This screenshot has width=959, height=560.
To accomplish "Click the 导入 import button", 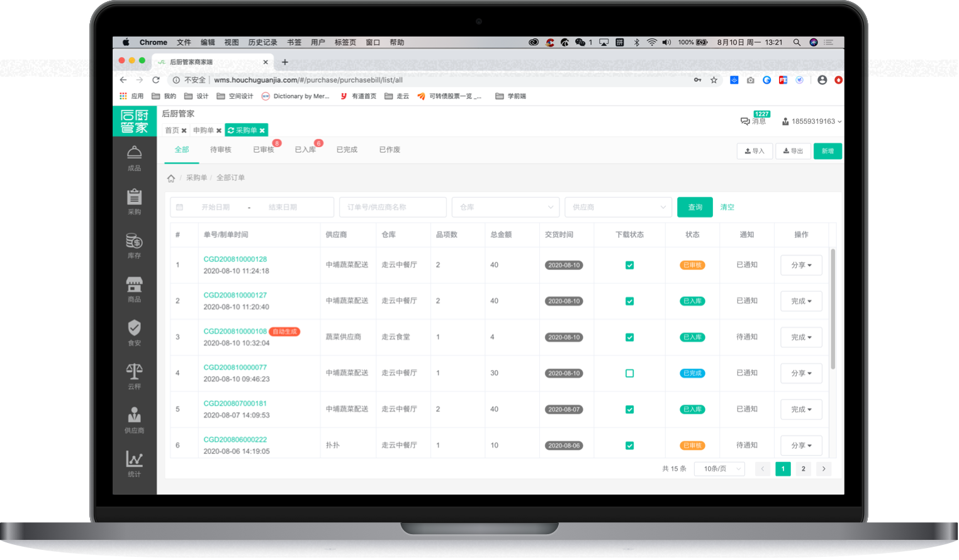I will click(x=754, y=151).
